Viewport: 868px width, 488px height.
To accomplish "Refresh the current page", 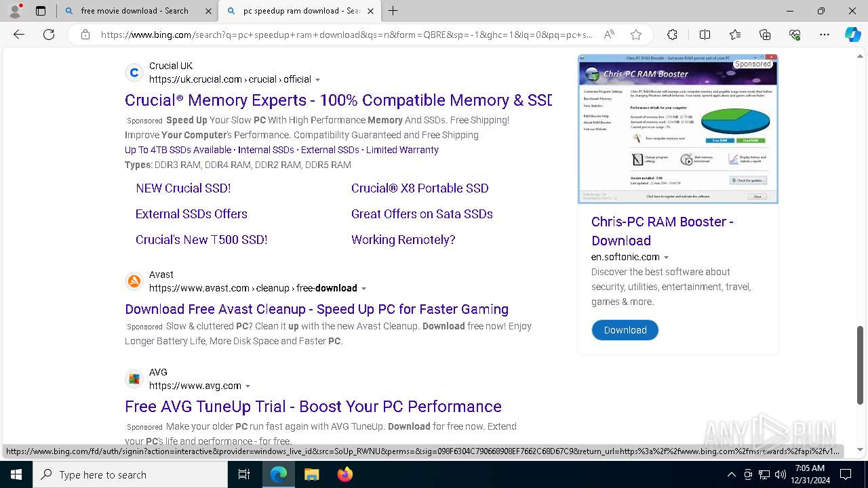I will coord(49,35).
